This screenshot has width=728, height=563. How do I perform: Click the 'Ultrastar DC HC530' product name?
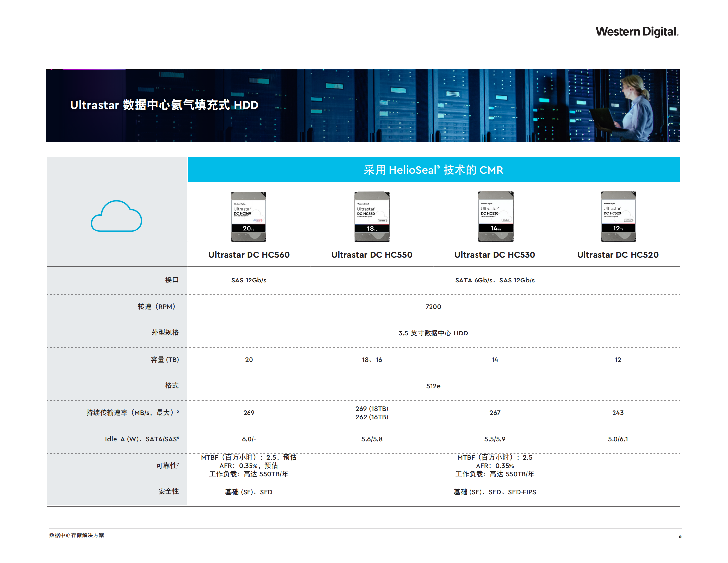click(x=495, y=255)
